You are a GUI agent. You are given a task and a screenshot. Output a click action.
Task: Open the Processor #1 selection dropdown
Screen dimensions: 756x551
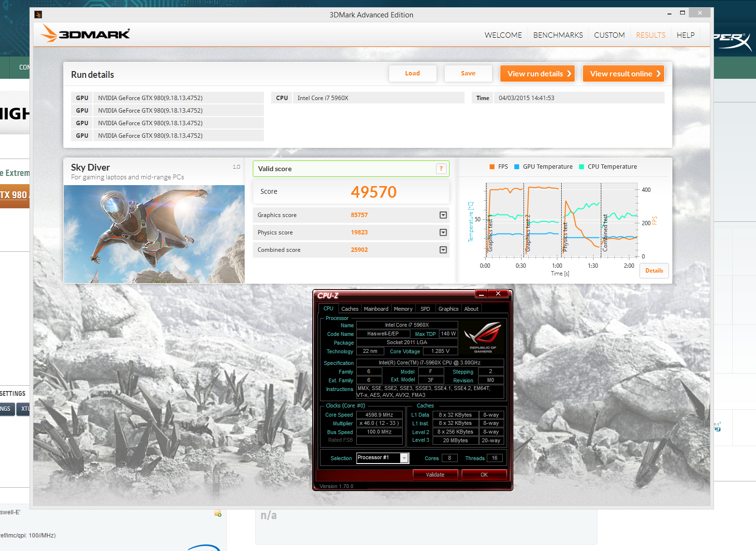pyautogui.click(x=405, y=458)
